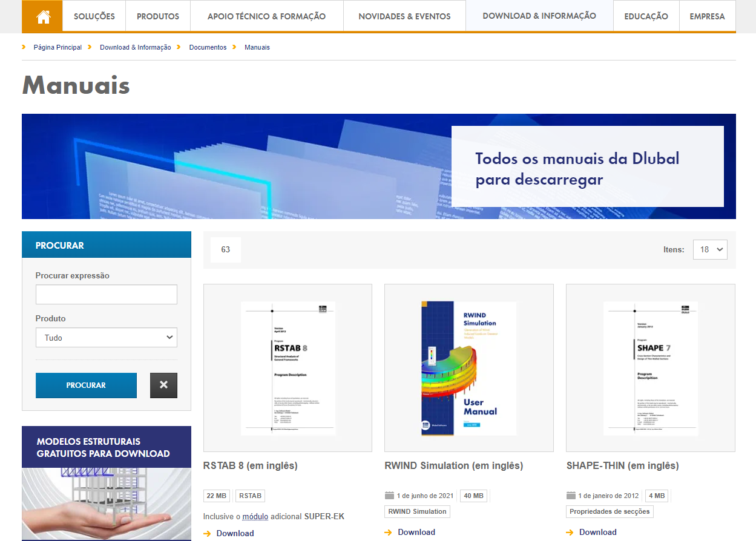Image resolution: width=756 pixels, height=541 pixels.
Task: Click the RSTAB tag under RSTAB 8
Action: 249,495
